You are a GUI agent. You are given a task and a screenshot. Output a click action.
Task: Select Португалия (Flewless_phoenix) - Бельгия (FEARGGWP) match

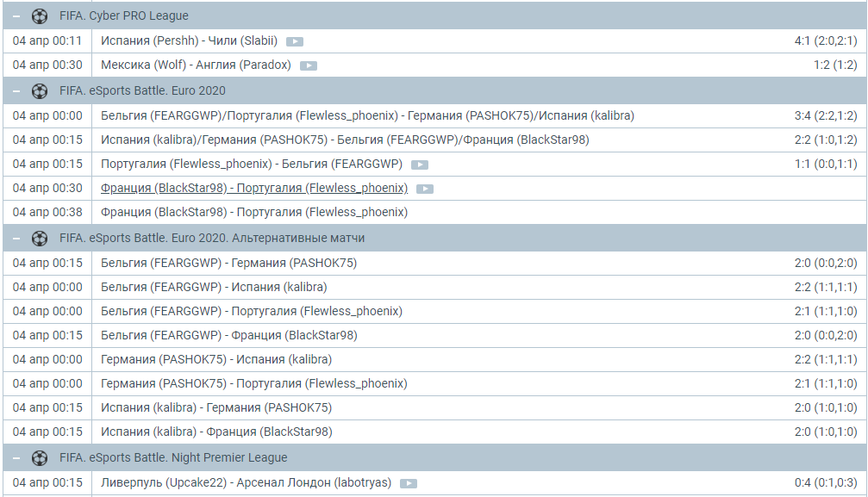[252, 164]
